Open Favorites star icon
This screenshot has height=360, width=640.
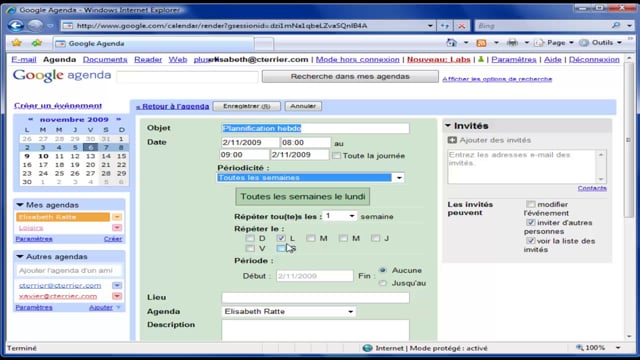[17, 43]
